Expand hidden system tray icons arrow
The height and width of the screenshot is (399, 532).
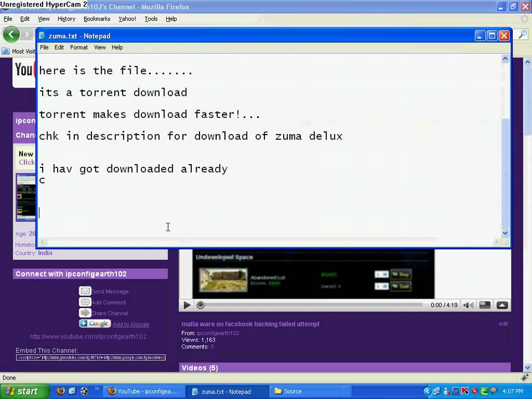click(x=427, y=391)
